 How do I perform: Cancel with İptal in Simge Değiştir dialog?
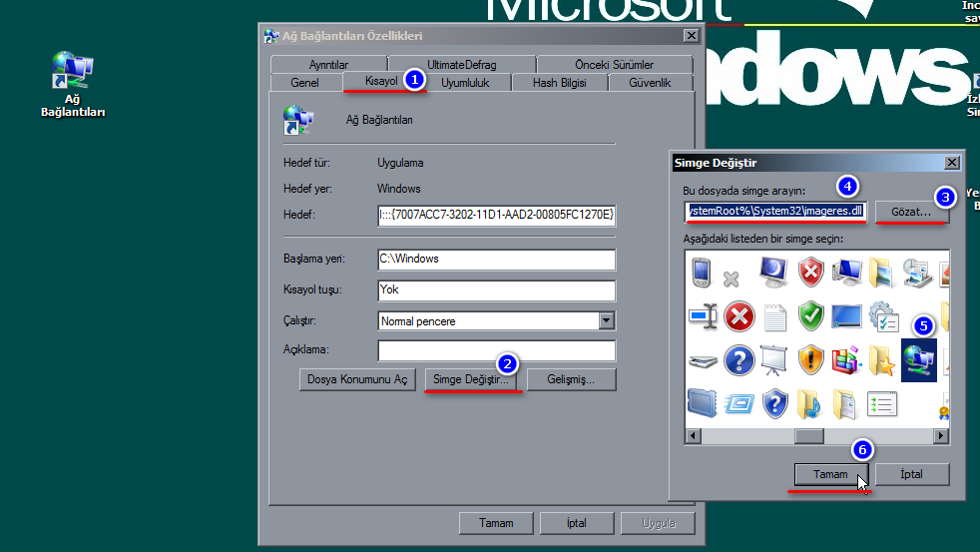[x=911, y=474]
